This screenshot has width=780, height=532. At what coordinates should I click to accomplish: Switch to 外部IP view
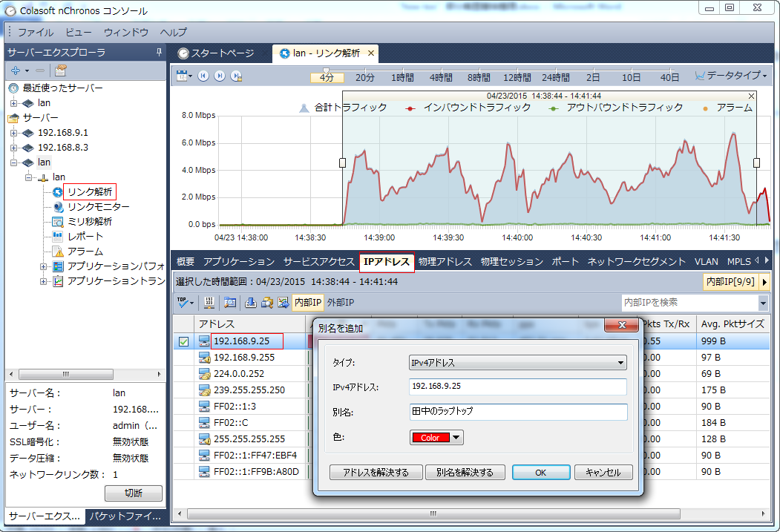point(341,303)
